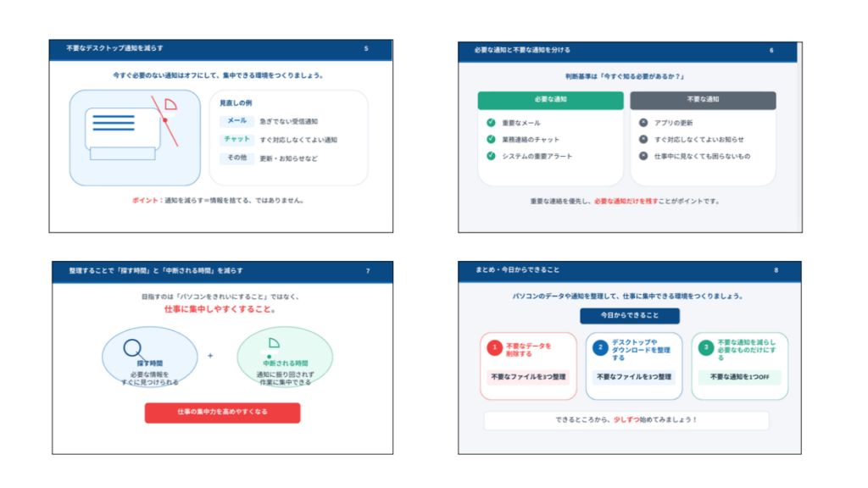868x488 pixels.
Task: Click the red number 1 circle
Action: click(494, 347)
